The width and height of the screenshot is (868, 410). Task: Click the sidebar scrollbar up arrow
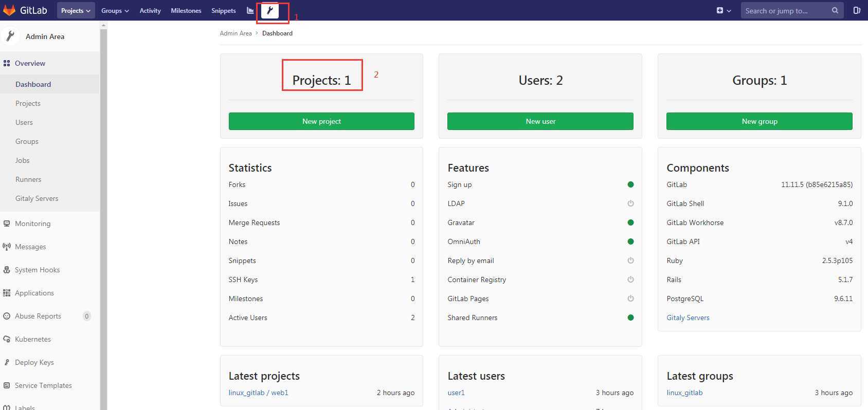click(x=103, y=25)
